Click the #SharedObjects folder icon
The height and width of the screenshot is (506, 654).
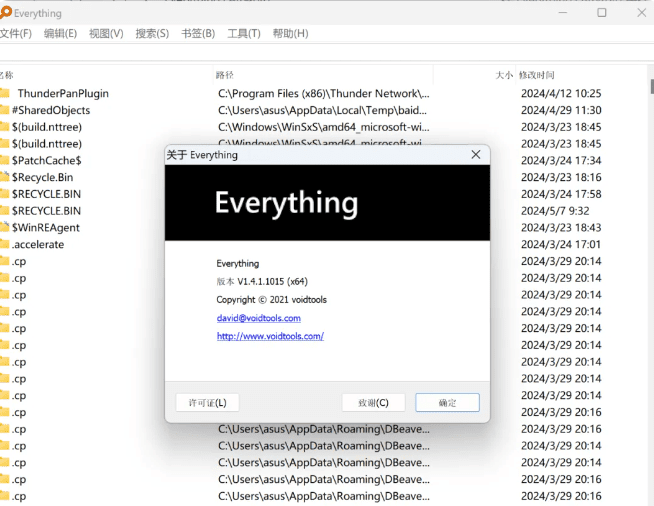tap(5, 110)
